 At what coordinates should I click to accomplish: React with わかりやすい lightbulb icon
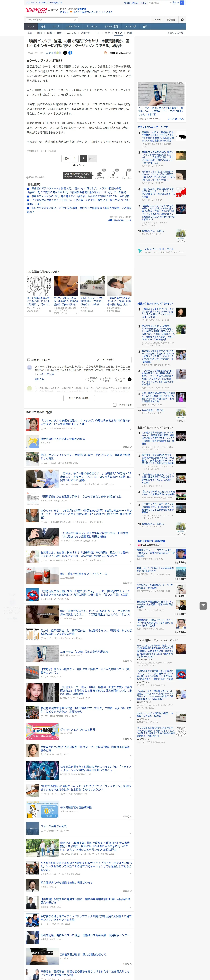pos(113,174)
